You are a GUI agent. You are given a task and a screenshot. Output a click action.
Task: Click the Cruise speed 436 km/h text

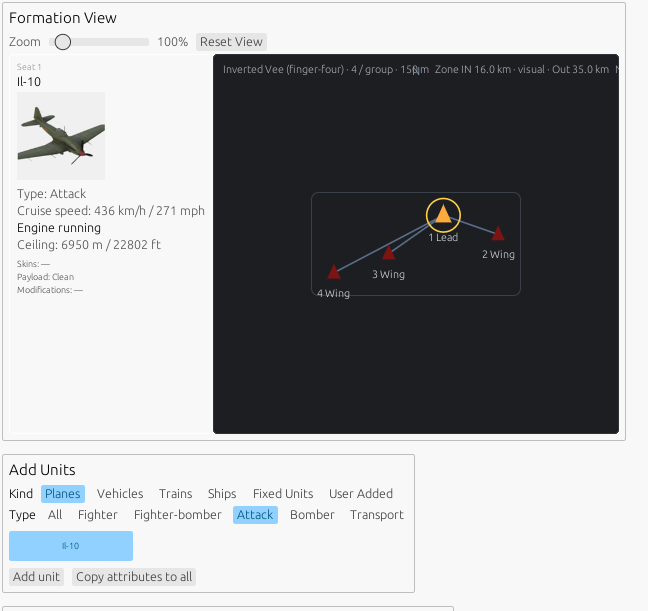tap(111, 211)
